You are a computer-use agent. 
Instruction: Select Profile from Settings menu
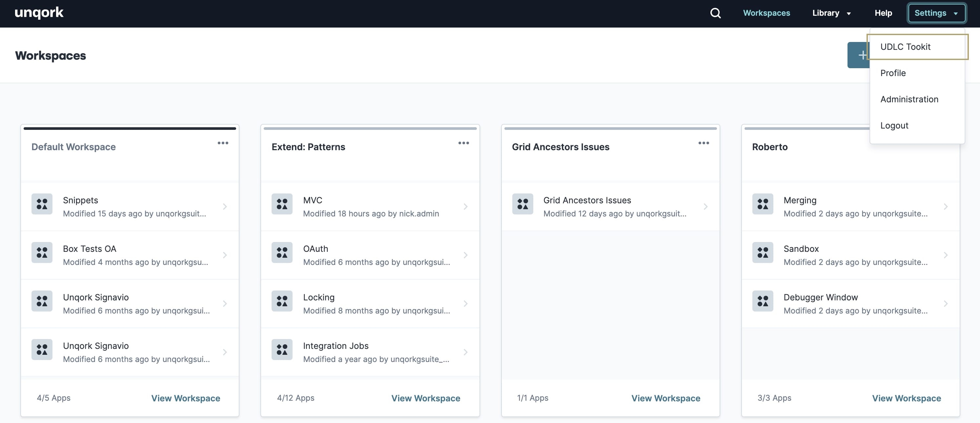(x=917, y=73)
